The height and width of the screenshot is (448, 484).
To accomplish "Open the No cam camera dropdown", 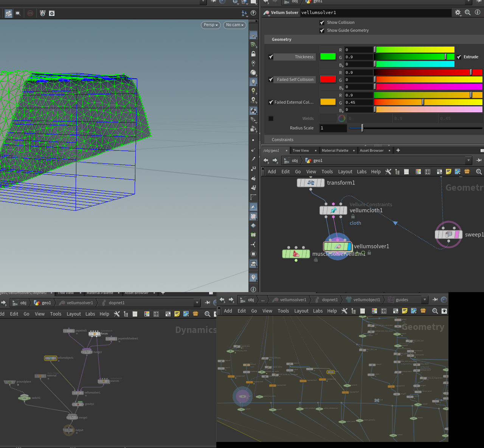I will tap(234, 25).
